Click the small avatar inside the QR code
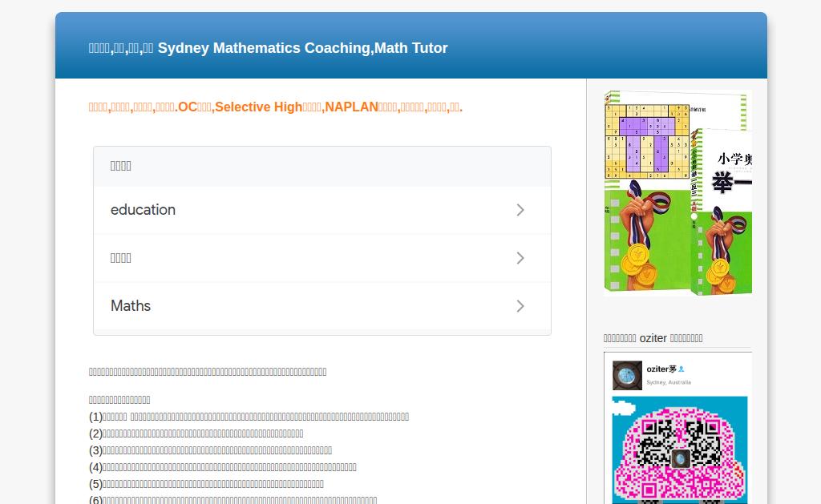The width and height of the screenshot is (821, 504). [x=681, y=459]
